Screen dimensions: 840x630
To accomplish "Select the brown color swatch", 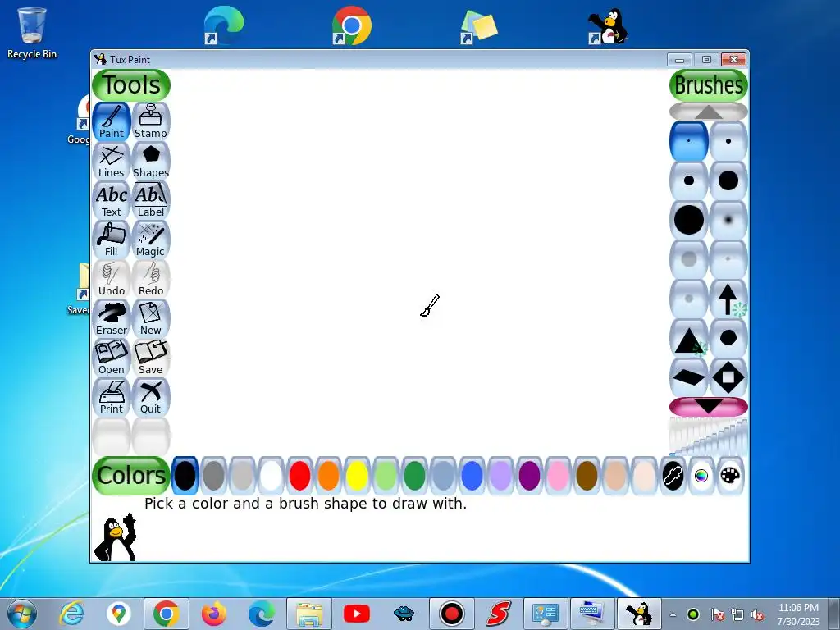I will pos(587,476).
